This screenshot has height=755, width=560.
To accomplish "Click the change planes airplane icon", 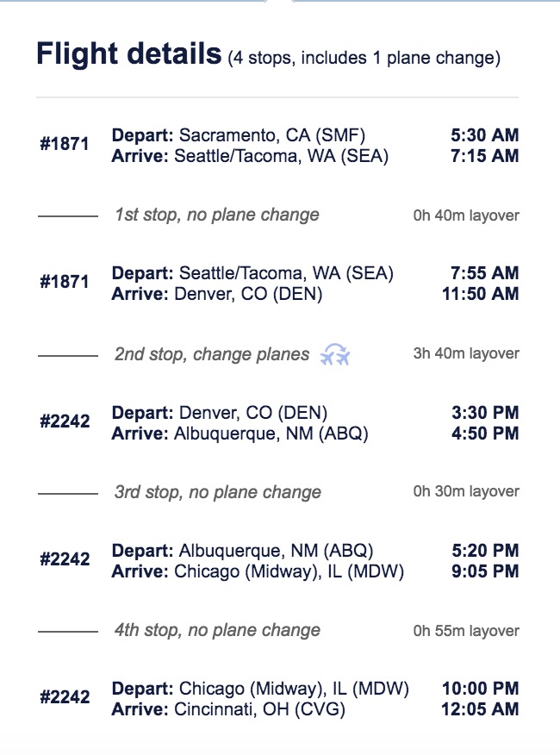I will click(x=335, y=354).
